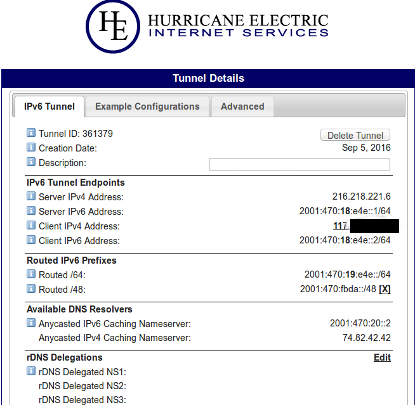Click the IPv6 nameserver 2001:470:20::2
This screenshot has width=415, height=405.
(360, 323)
